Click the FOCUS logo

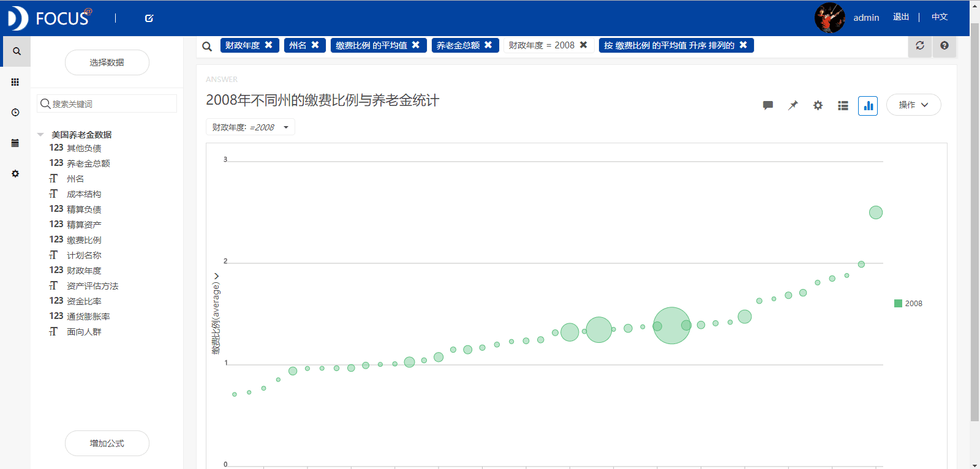(49, 18)
